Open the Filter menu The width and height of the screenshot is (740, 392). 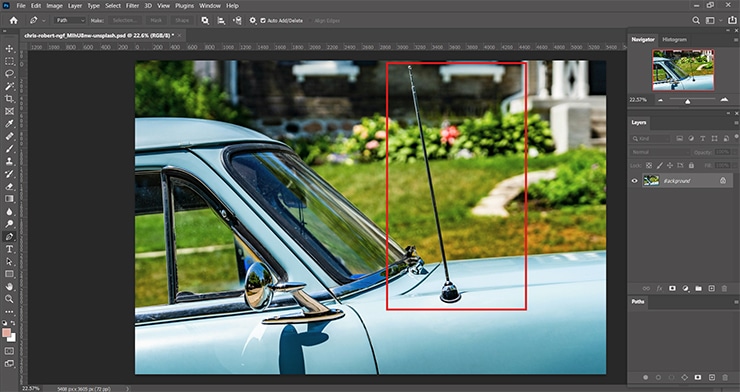(x=133, y=6)
